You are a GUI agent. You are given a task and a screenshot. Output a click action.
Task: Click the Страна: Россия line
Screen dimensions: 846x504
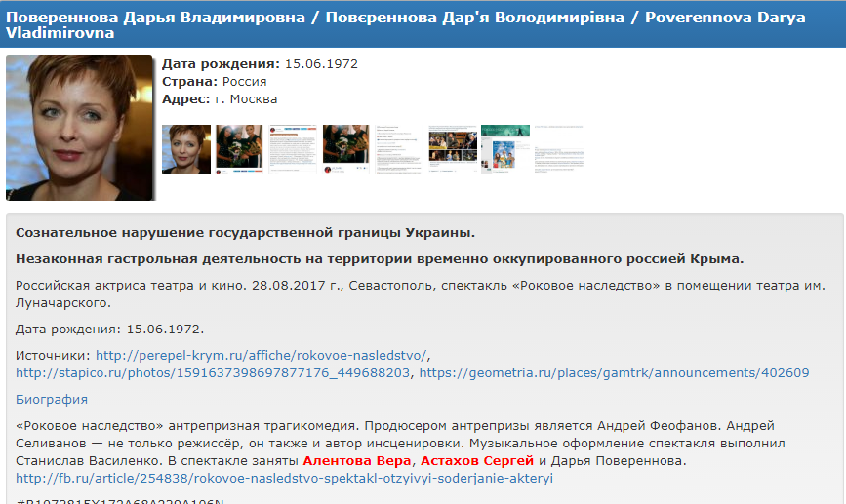(x=214, y=82)
